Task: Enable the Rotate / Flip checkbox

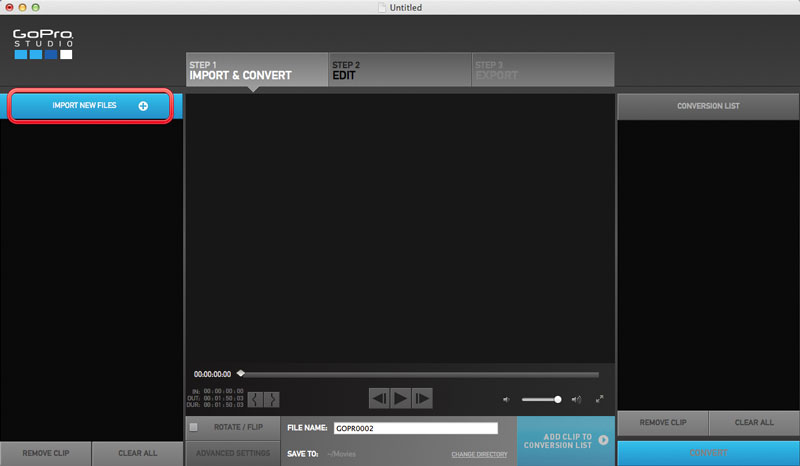Action: 194,427
